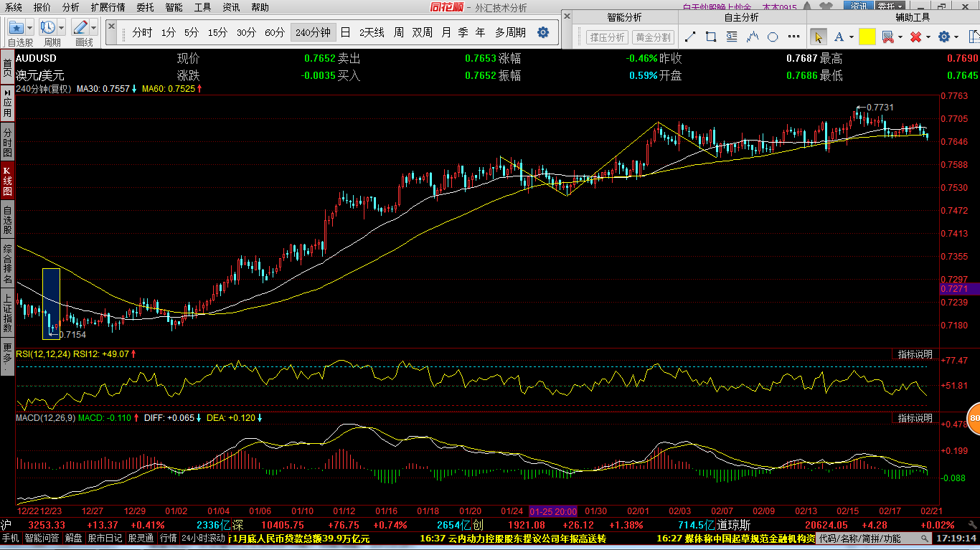
Task: Open the 自选股 watchlist icon
Action: click(x=16, y=27)
